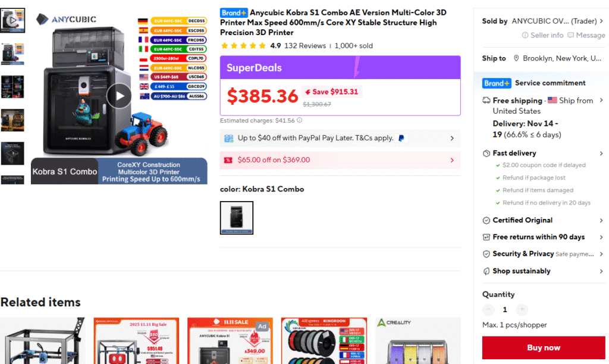Click the Security & Privacy shield icon
Image resolution: width=609 pixels, height=364 pixels.
(486, 254)
